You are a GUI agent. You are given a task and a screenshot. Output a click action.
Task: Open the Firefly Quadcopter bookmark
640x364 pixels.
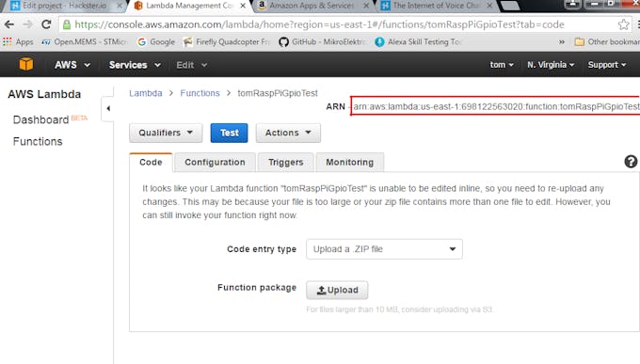point(227,41)
